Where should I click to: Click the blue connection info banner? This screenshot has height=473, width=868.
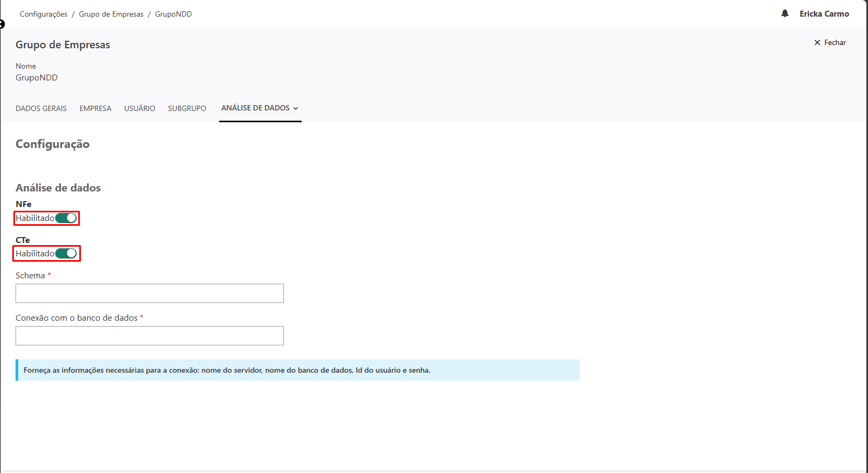pyautogui.click(x=297, y=370)
